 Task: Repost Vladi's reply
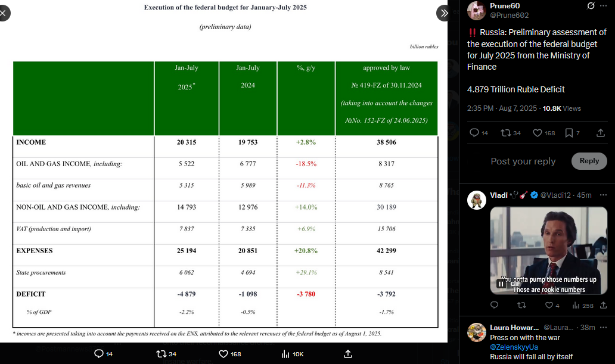[521, 305]
